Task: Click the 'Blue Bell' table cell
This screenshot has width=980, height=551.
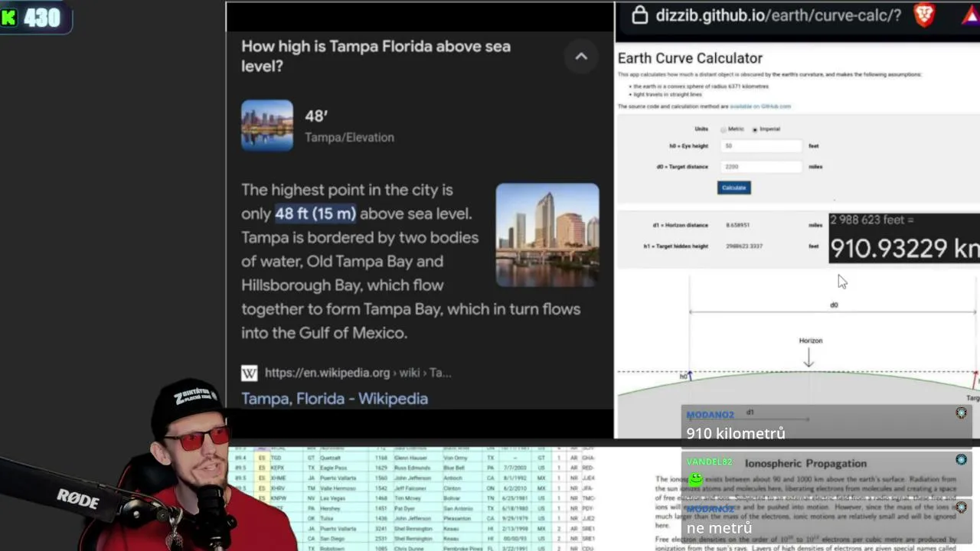Action: point(454,467)
